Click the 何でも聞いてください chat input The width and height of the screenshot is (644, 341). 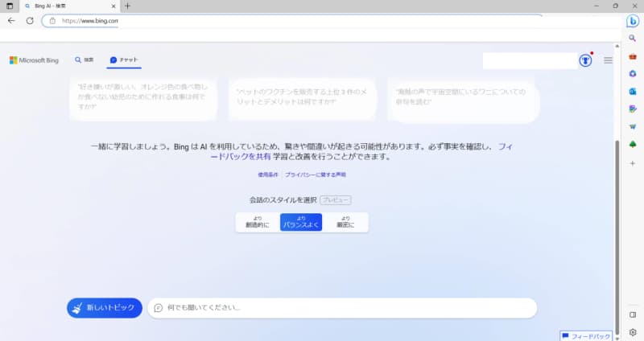(343, 308)
